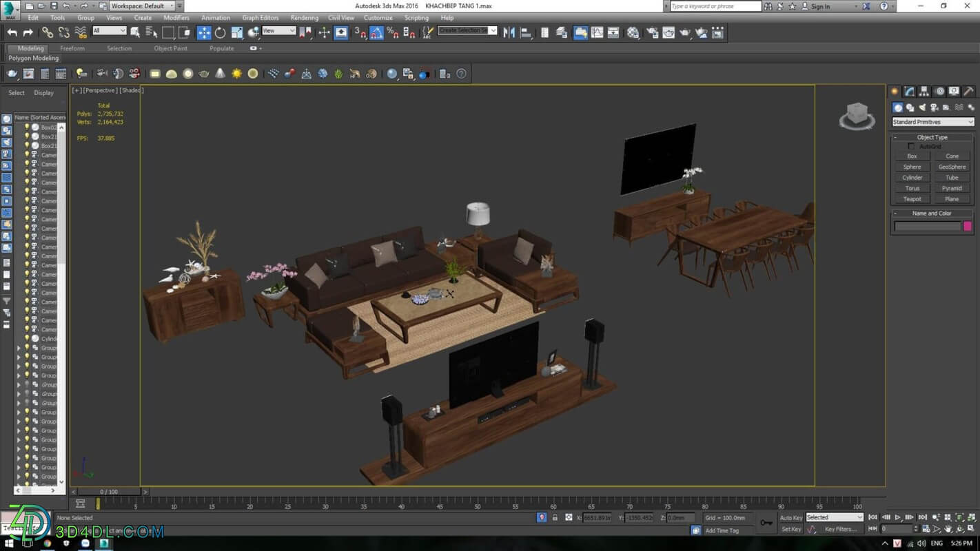This screenshot has width=980, height=551.
Task: Open the Civil View menu
Action: pyautogui.click(x=341, y=18)
